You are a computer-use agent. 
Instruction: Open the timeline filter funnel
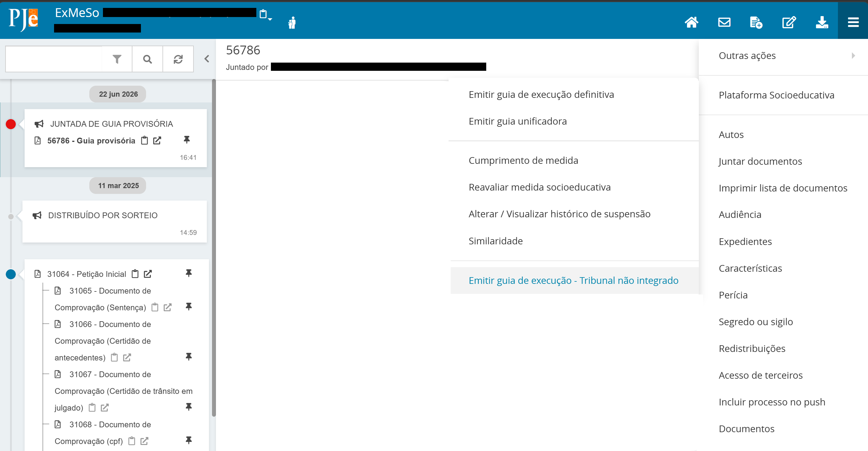(117, 59)
